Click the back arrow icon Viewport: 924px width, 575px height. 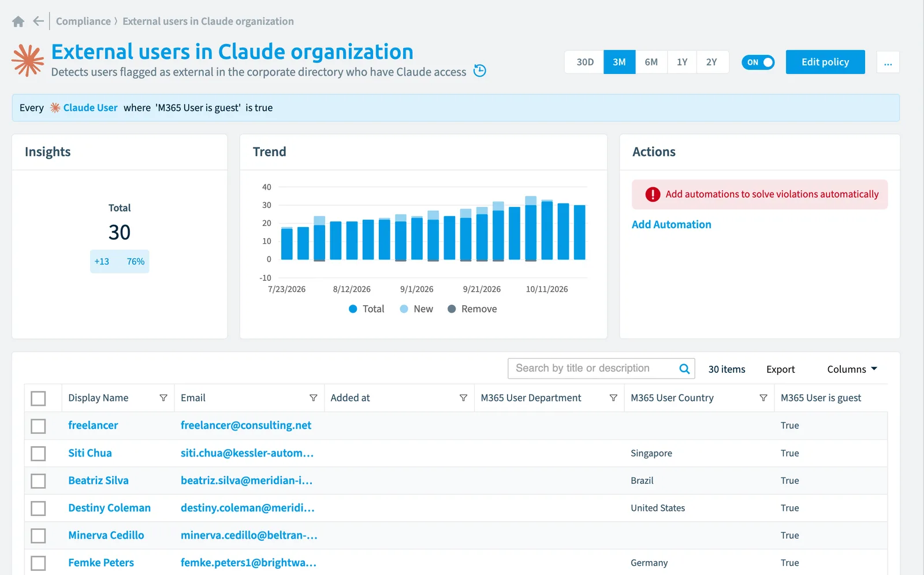39,21
